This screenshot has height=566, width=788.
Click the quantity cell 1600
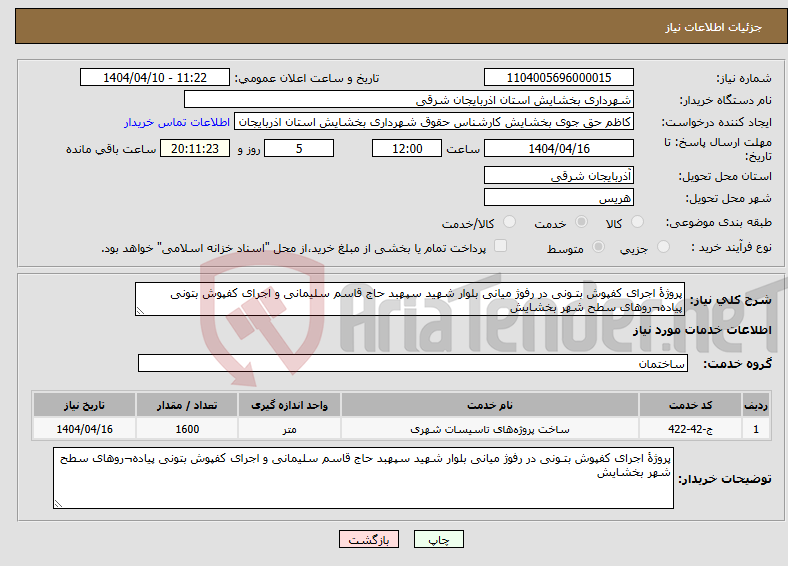(x=187, y=429)
